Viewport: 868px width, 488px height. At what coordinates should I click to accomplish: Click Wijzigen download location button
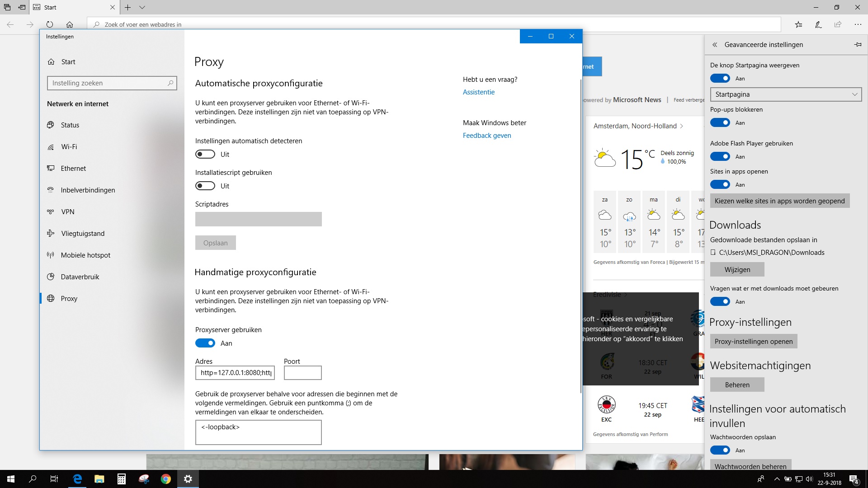pos(737,269)
